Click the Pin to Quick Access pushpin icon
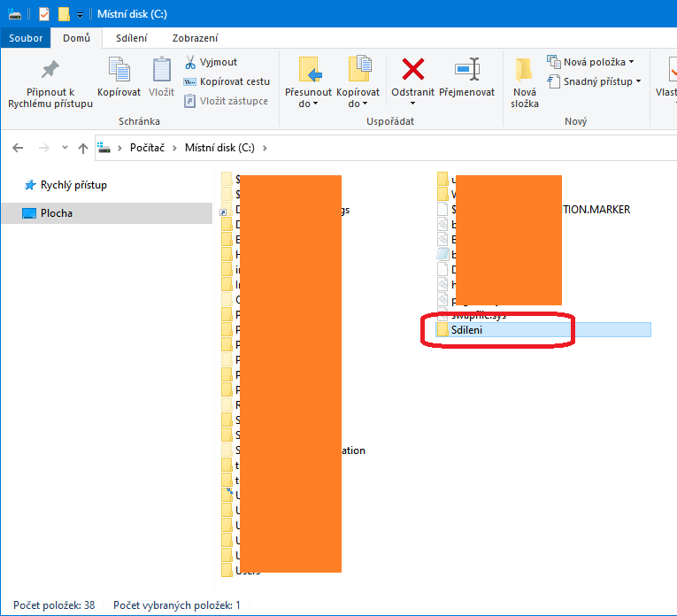Image resolution: width=677 pixels, height=616 pixels. tap(50, 70)
